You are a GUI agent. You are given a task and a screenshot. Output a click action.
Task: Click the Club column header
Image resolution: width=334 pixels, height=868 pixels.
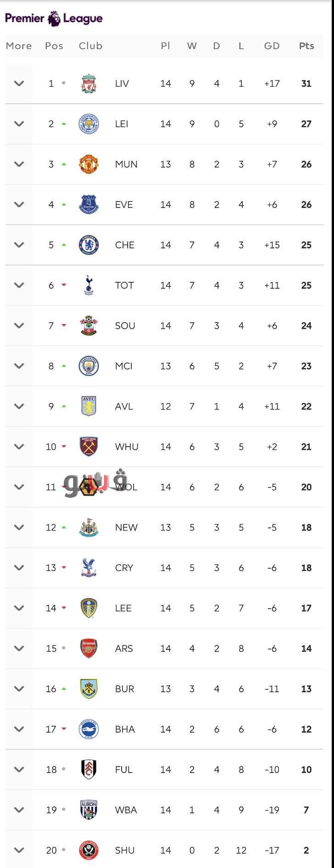pos(90,46)
